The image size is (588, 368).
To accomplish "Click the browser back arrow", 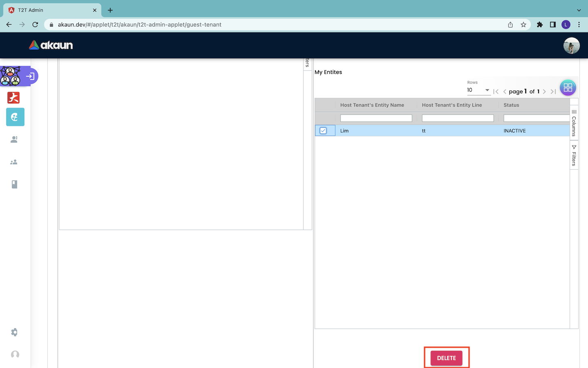I will (9, 25).
